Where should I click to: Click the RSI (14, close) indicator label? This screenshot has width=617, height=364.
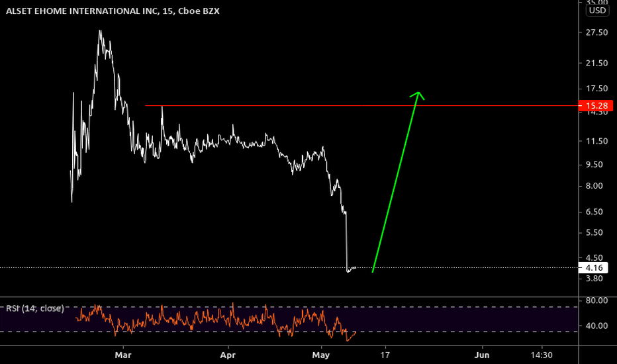pyautogui.click(x=35, y=308)
